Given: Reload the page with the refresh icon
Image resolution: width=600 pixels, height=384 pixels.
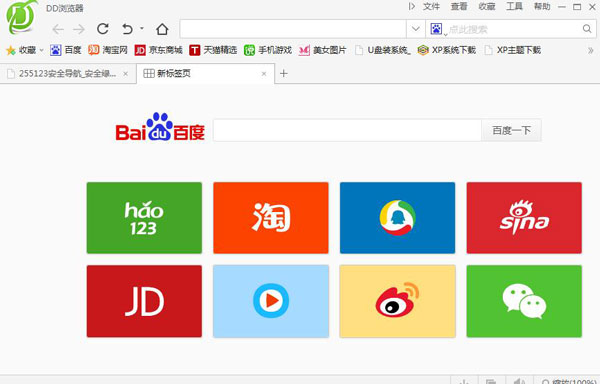Looking at the screenshot, I should click(x=103, y=29).
